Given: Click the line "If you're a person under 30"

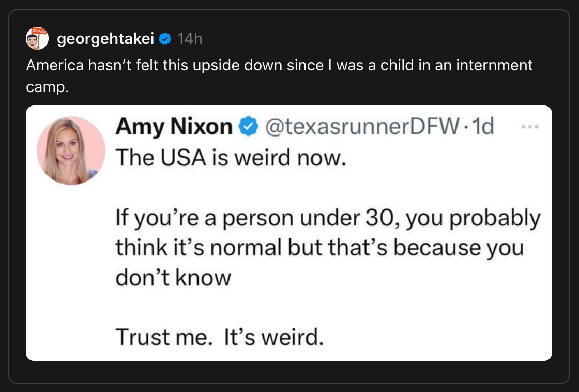Looking at the screenshot, I should coord(328,218).
